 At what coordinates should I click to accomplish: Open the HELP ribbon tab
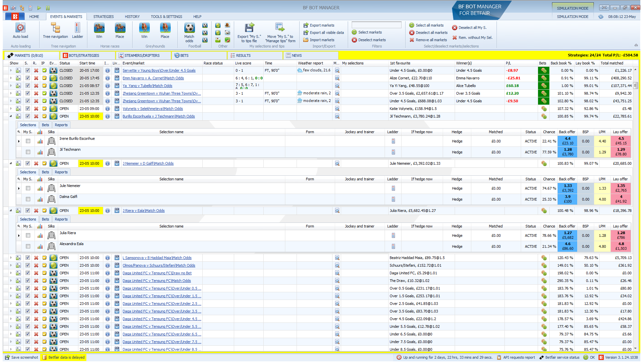coord(197,17)
